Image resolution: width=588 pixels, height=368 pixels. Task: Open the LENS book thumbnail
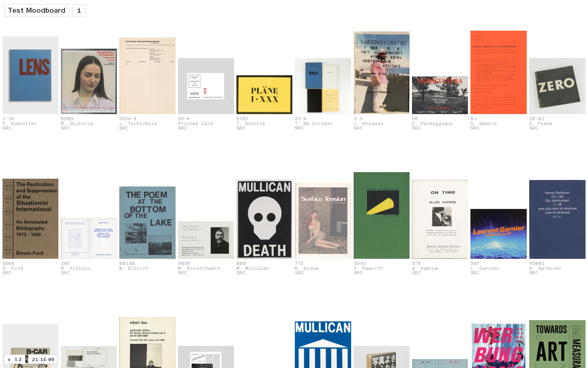pos(30,75)
